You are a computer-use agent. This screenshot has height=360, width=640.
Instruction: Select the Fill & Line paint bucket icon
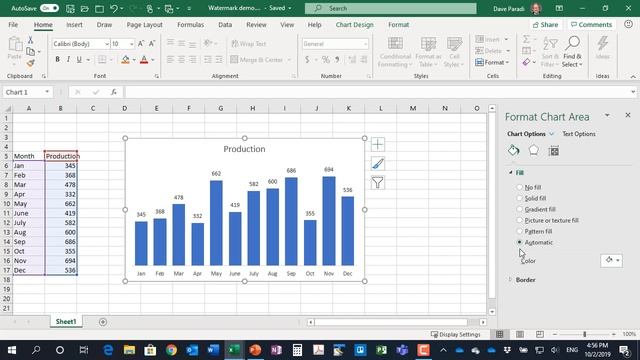tap(513, 151)
